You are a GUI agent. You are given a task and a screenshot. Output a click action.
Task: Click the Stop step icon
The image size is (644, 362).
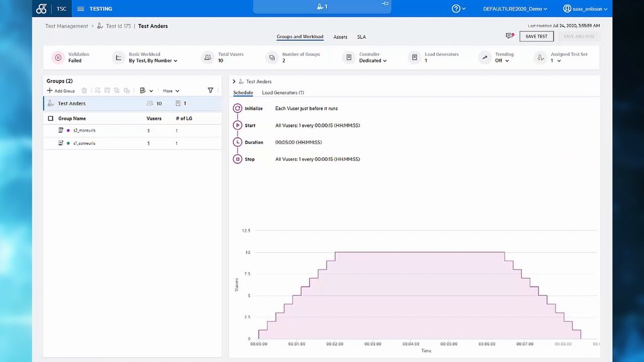(x=237, y=159)
